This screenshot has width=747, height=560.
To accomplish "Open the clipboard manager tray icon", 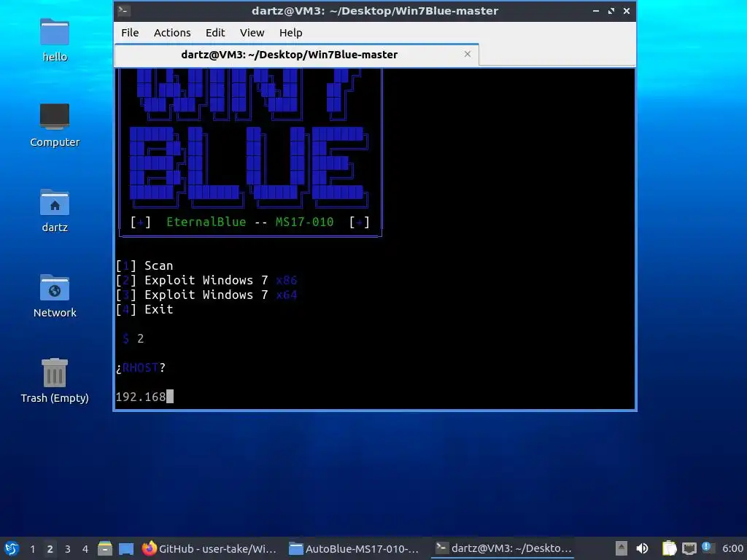I will click(670, 548).
